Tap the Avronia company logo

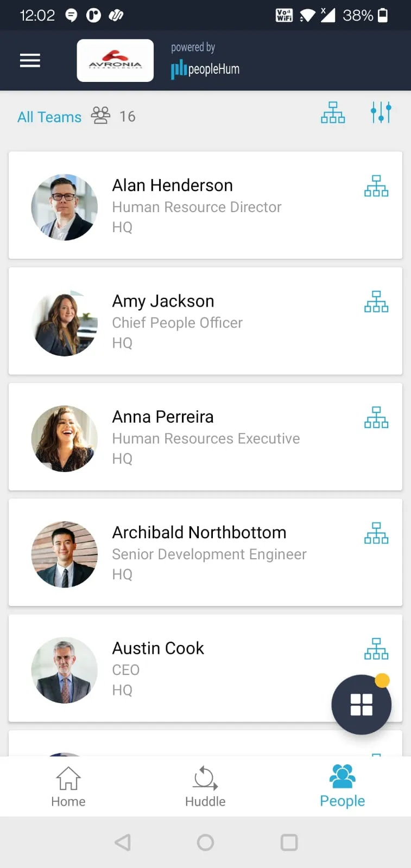[x=115, y=61]
